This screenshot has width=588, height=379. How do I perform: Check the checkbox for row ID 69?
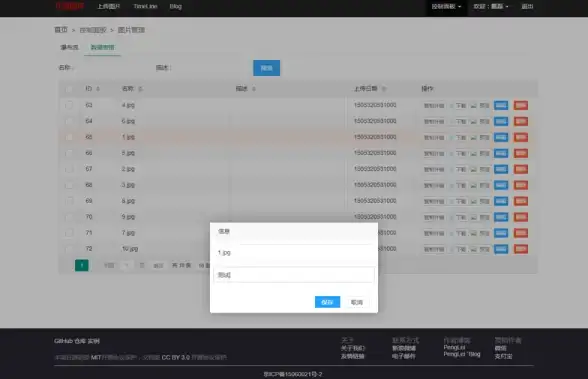69,201
